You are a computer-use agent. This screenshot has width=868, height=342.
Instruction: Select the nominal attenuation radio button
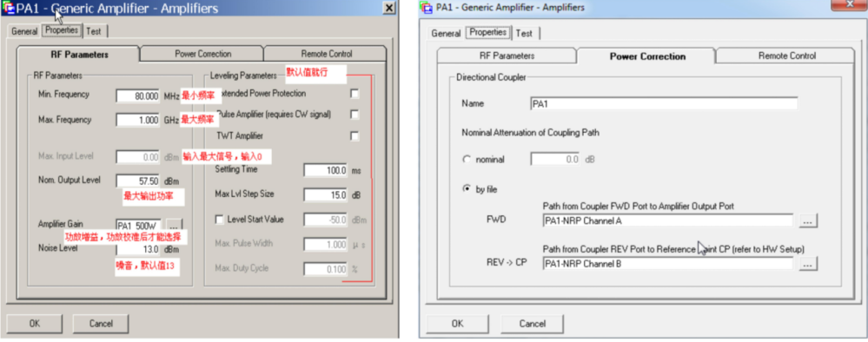click(466, 160)
